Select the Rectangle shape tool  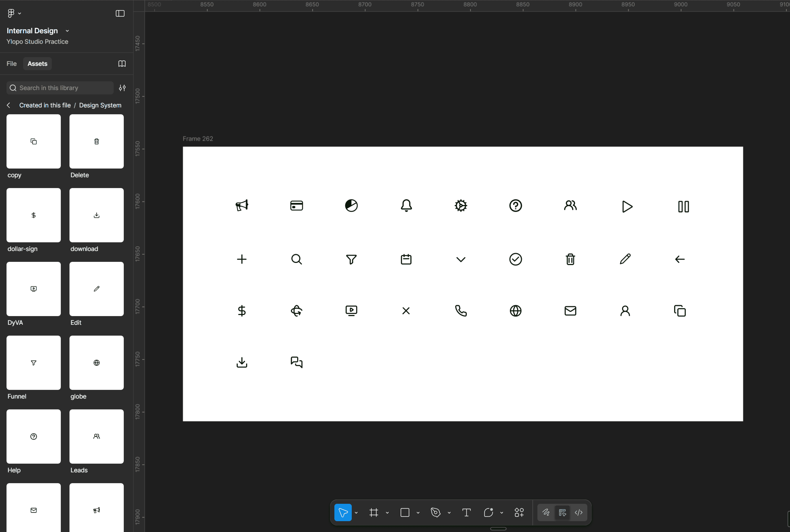(x=405, y=512)
